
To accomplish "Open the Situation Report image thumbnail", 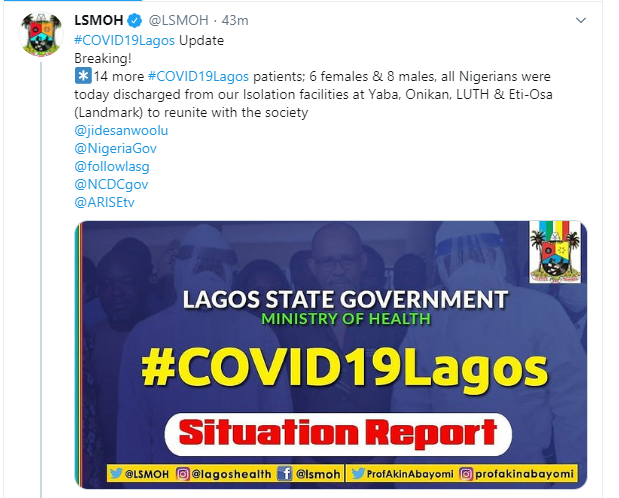I will (x=331, y=355).
